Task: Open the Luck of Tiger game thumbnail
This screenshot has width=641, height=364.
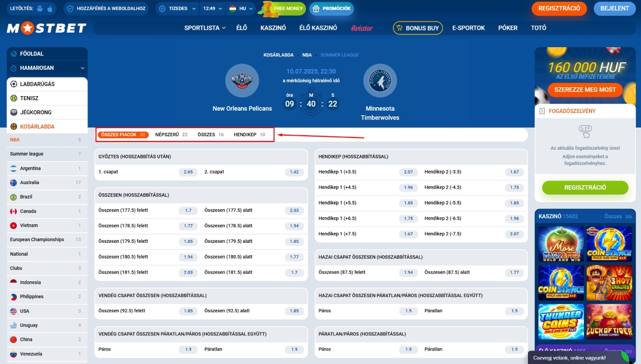Action: coord(609,321)
